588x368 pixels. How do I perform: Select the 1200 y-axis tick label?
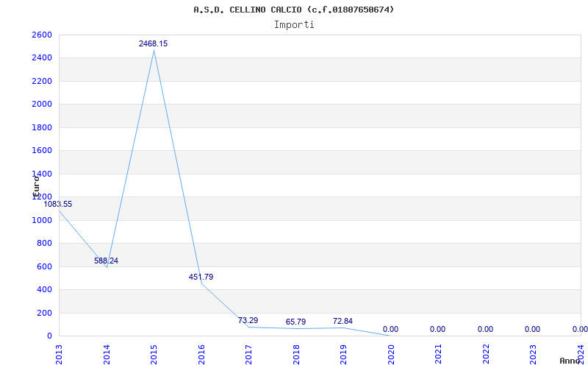(42, 197)
